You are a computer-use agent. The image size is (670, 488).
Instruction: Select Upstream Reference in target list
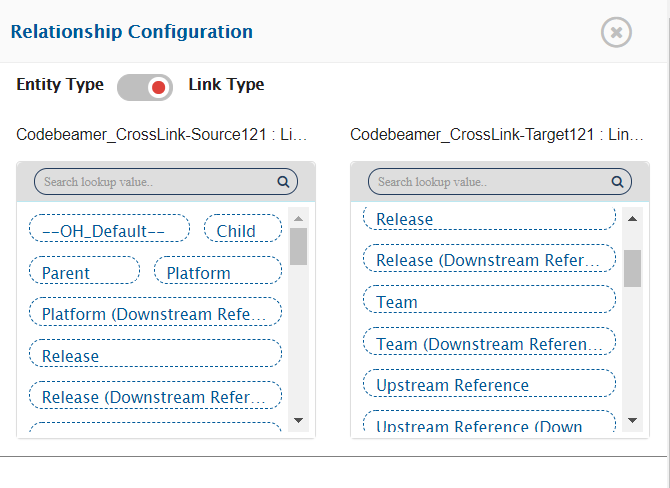tap(489, 385)
